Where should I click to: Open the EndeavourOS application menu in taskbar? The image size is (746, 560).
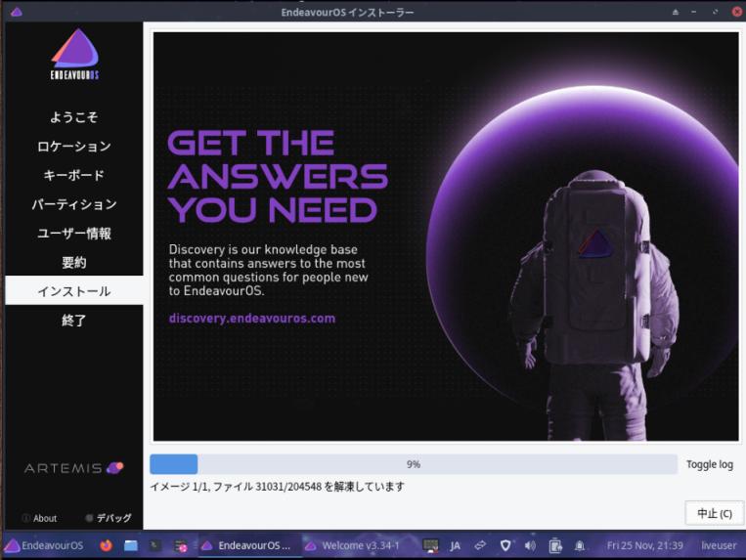[44, 545]
